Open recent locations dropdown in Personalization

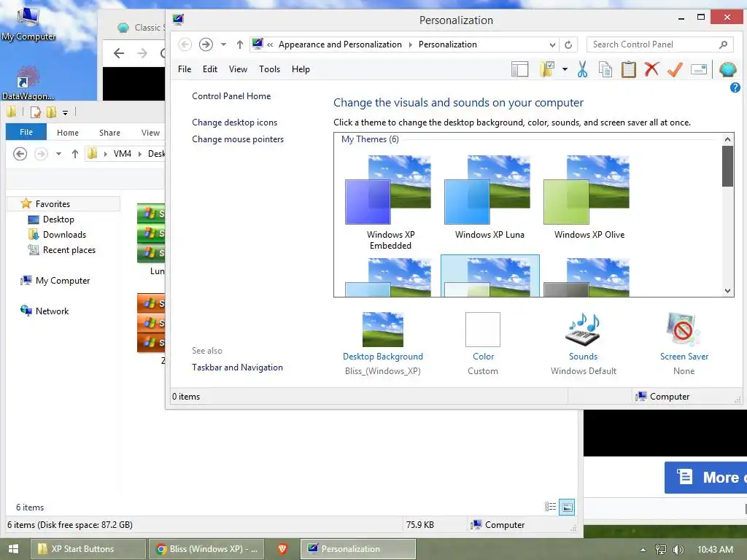tap(223, 44)
